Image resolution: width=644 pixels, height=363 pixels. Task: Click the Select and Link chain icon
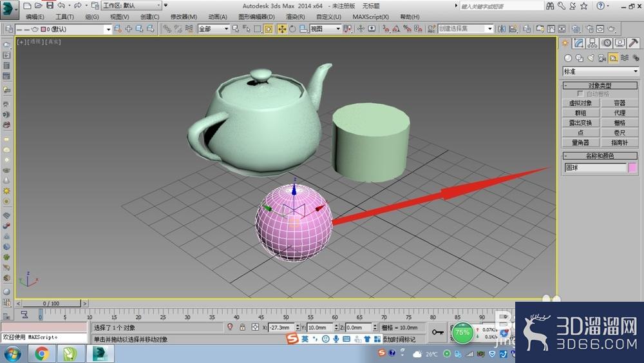click(167, 29)
